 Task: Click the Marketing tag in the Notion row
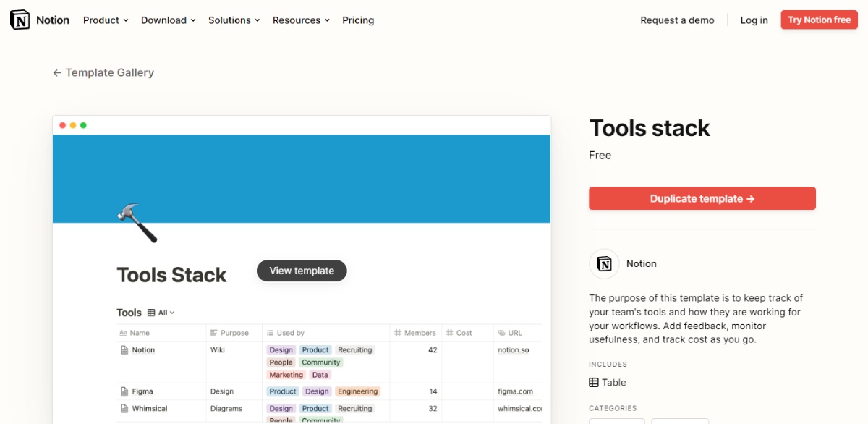click(286, 375)
